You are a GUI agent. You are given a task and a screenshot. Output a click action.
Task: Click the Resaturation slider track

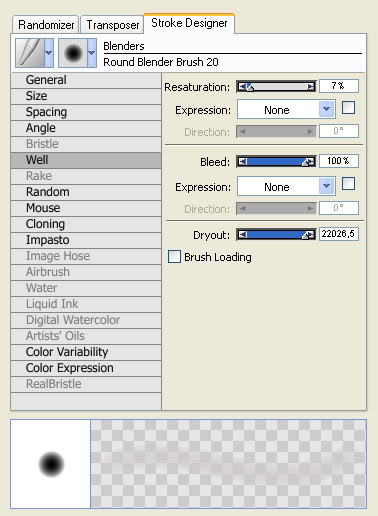tap(277, 87)
